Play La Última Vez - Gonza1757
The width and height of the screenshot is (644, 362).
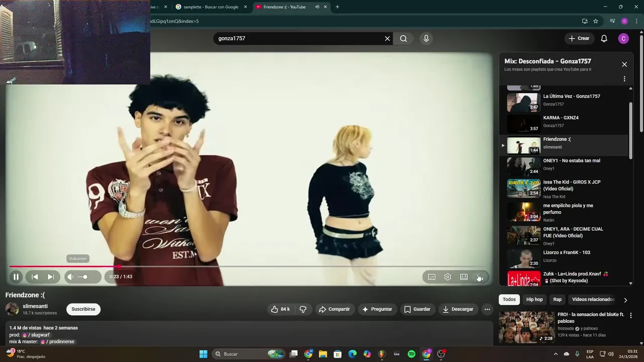[563, 103]
